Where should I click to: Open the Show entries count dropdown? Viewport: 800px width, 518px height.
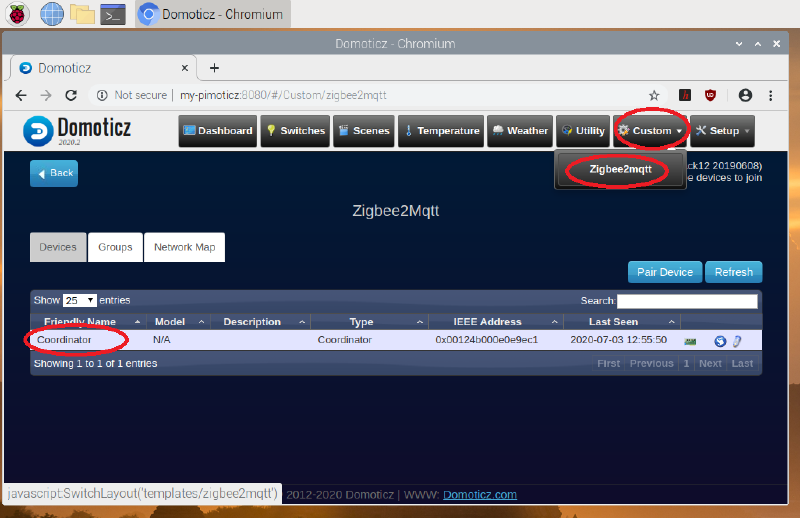point(80,300)
